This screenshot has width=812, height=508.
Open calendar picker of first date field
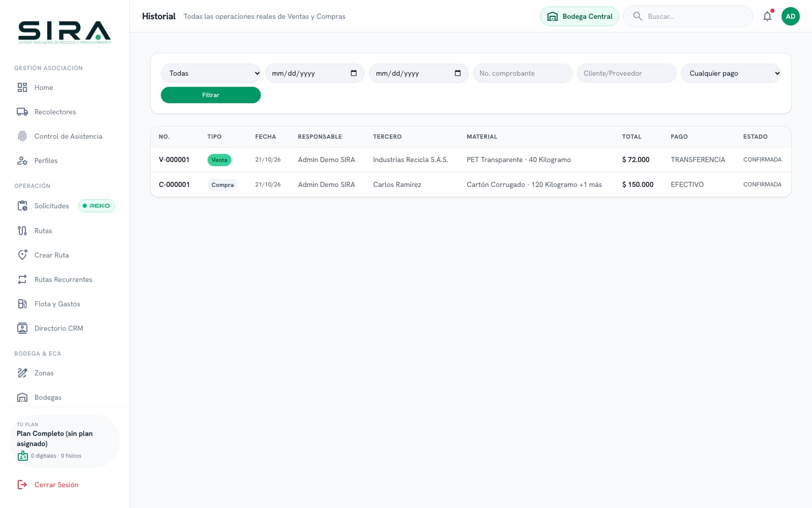[x=354, y=73]
